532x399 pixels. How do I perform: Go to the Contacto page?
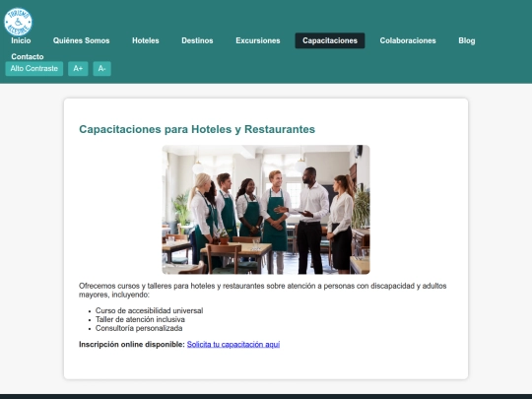pyautogui.click(x=28, y=56)
